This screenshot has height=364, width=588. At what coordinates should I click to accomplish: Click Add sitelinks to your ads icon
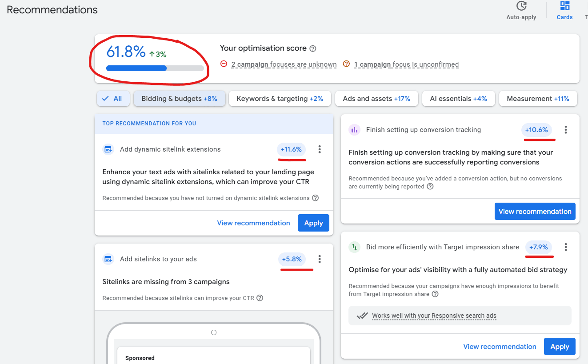coord(108,259)
